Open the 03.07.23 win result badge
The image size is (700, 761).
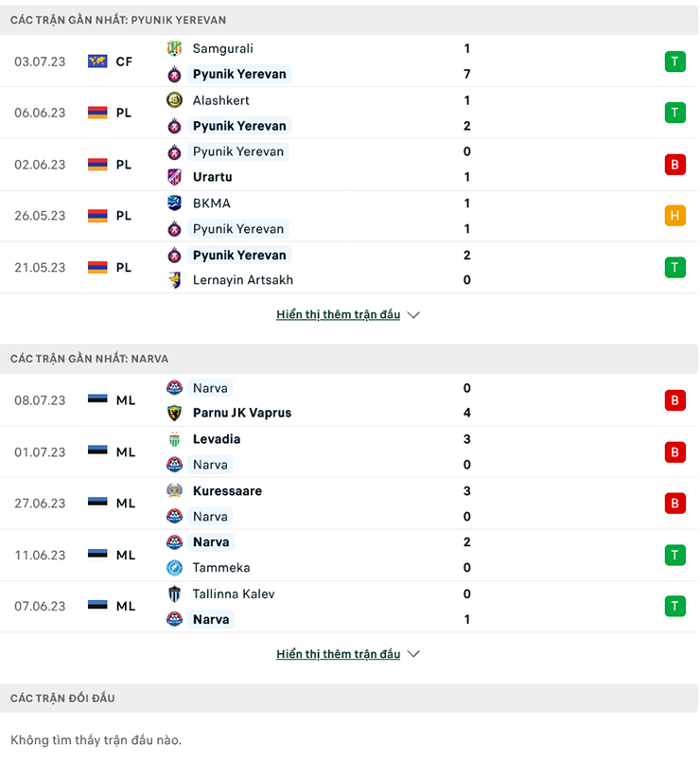click(x=674, y=62)
